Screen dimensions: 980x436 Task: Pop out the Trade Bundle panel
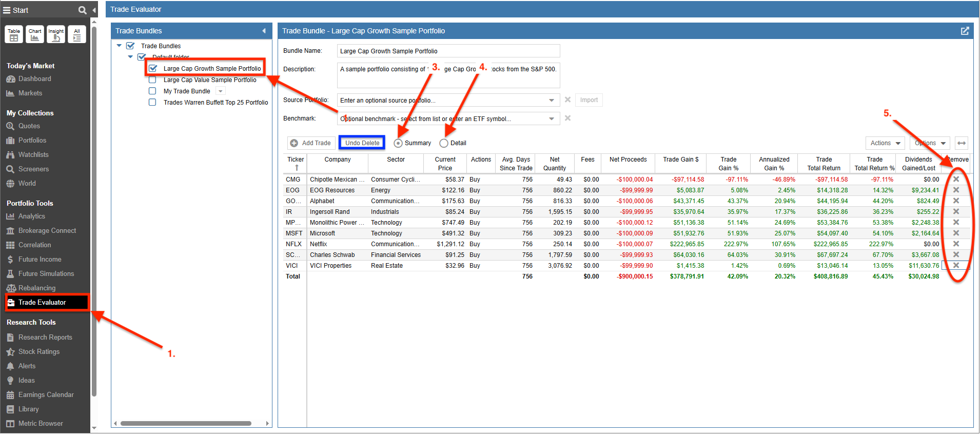[x=965, y=31]
